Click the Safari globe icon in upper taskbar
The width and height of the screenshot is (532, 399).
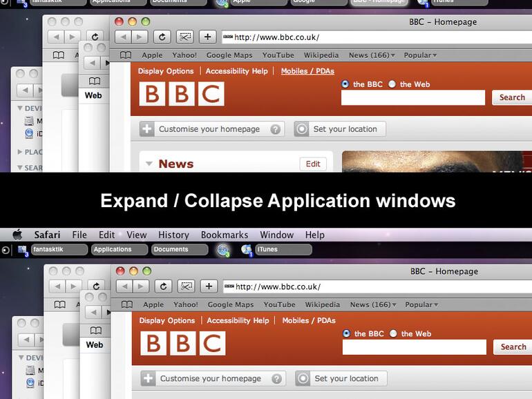click(222, 3)
